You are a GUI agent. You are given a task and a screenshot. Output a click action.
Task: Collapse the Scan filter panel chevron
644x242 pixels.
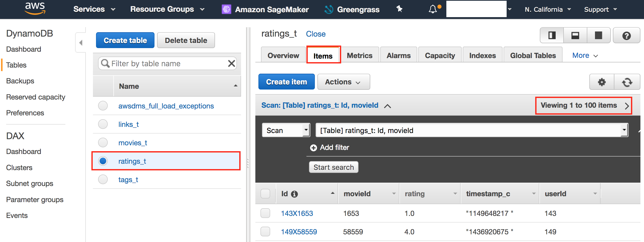tap(387, 106)
